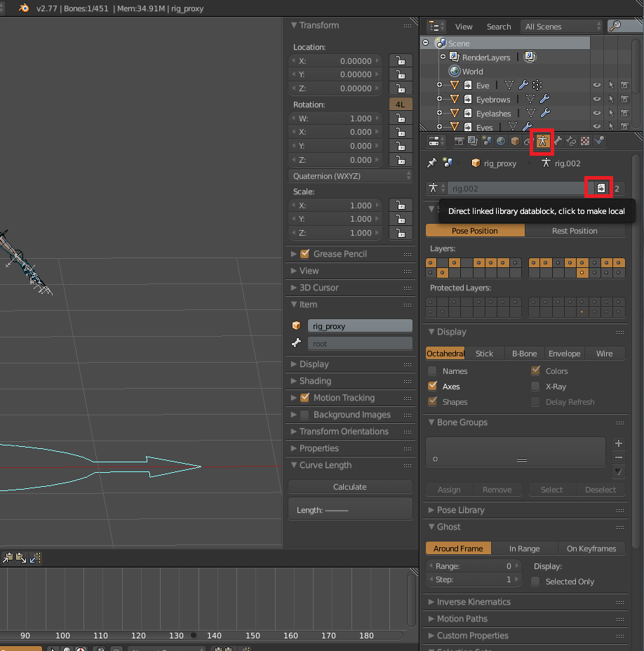644x651 pixels.
Task: Toggle the Grease Pencil panel checkbox
Action: (x=304, y=254)
